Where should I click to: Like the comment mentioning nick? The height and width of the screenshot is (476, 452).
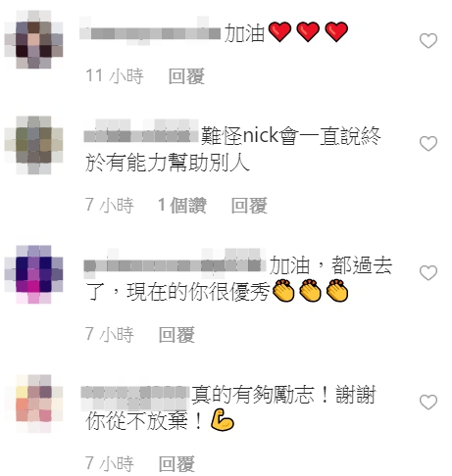[428, 144]
